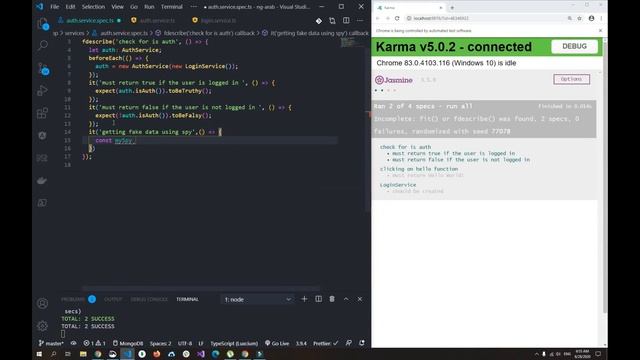Switch to the DEBUG CONSOLE panel tab
This screenshot has height=360, width=640.
click(x=149, y=299)
